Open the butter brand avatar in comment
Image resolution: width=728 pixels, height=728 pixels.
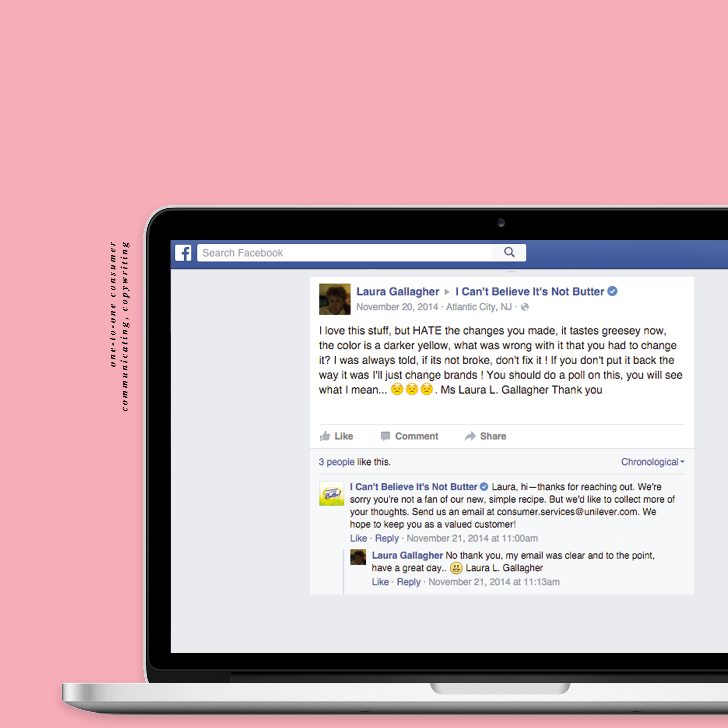pos(332,493)
